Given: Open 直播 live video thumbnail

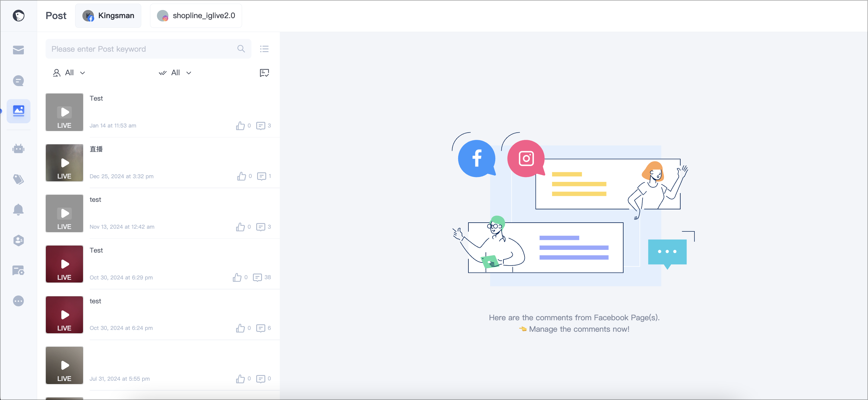Looking at the screenshot, I should click(x=64, y=163).
